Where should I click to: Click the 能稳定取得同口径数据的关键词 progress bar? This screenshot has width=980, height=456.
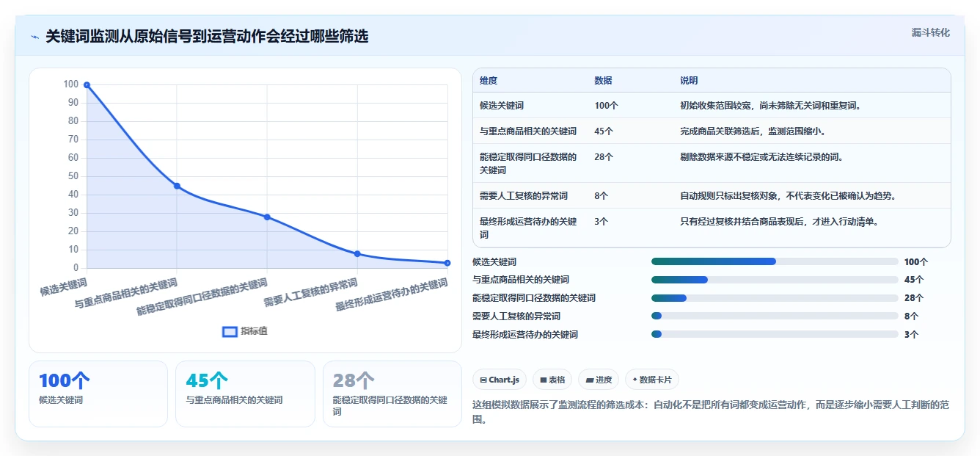pyautogui.click(x=775, y=298)
